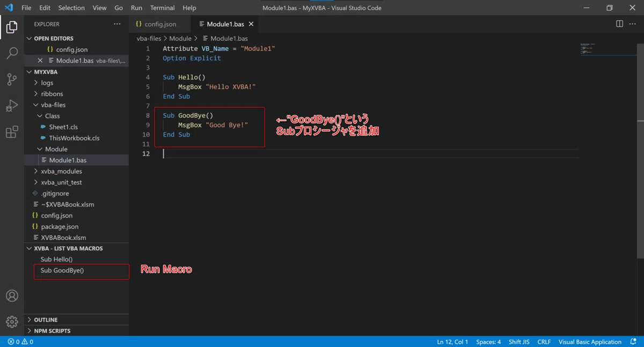Viewport: 644px width, 347px height.
Task: Collapse the Open Editors section
Action: [76, 39]
